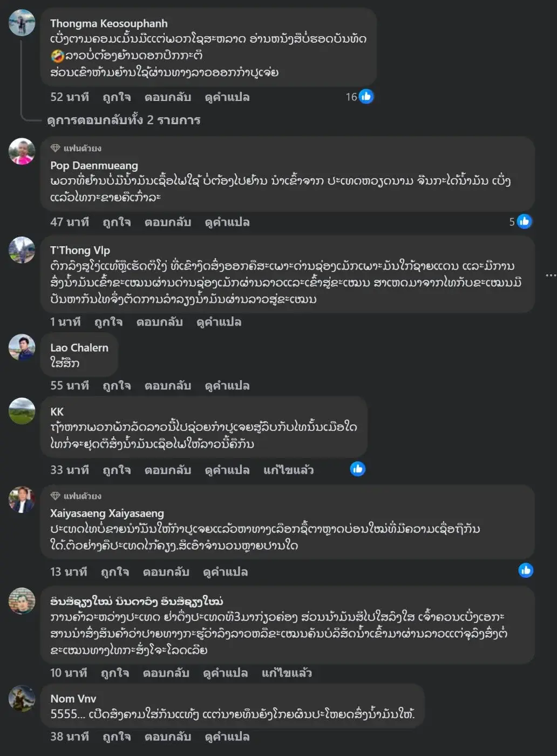Click the like reaction icon on Thongma Keosouphanh's comment
This screenshot has width=557, height=756.
pos(366,97)
